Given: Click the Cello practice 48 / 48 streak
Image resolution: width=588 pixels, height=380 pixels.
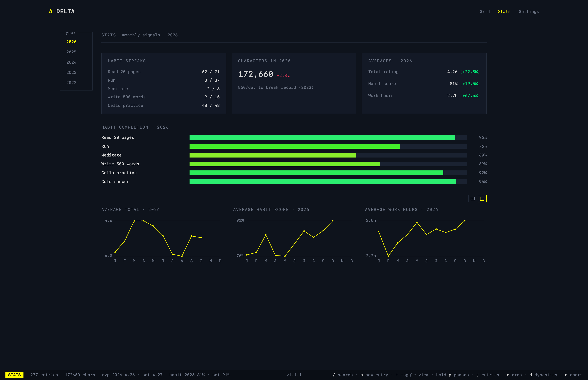Looking at the screenshot, I should pyautogui.click(x=211, y=105).
